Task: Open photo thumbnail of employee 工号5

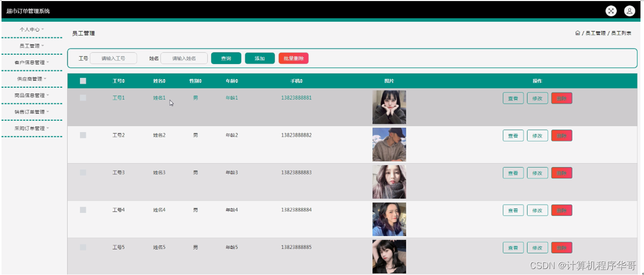Action: tap(389, 256)
